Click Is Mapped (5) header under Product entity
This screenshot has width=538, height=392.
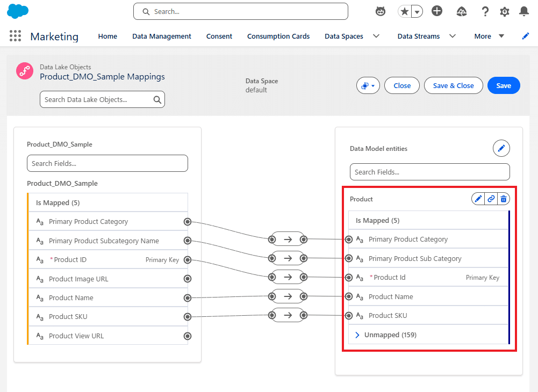[x=428, y=220]
